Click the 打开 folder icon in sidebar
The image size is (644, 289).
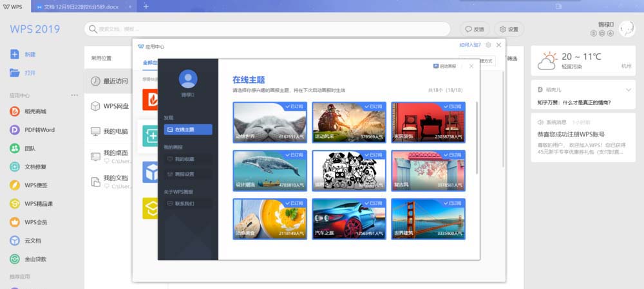[x=15, y=73]
